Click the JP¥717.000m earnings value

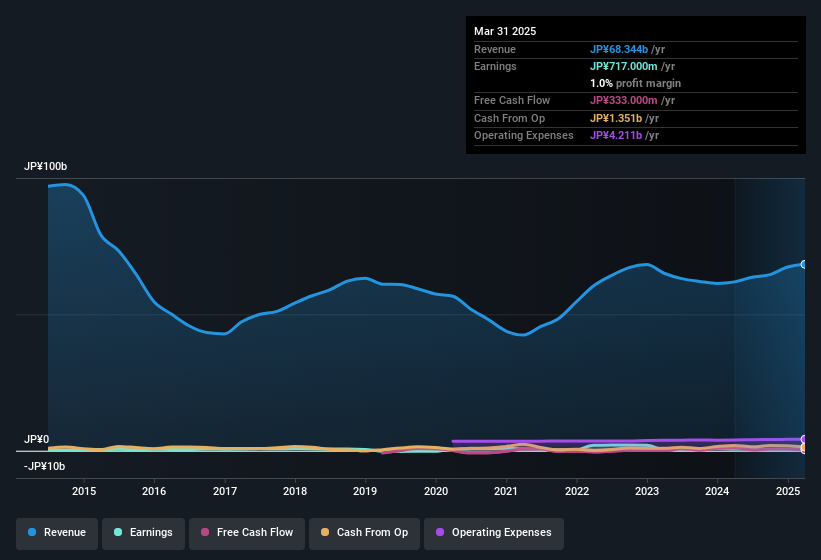click(624, 66)
